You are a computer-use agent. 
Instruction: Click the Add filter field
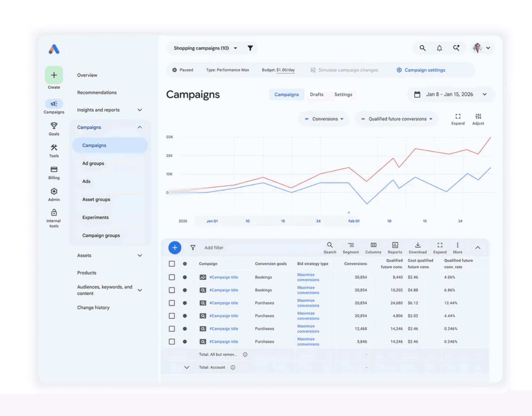click(214, 248)
